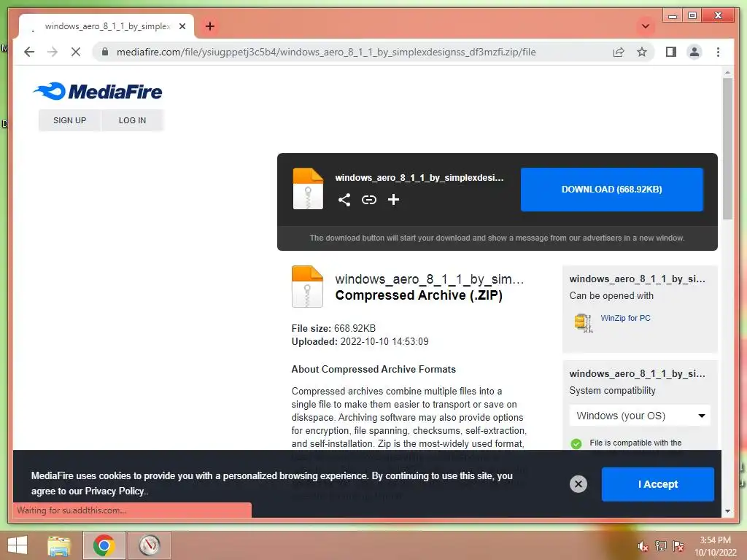Bookmark this page with the star icon
Screen dimensions: 747x560
tap(642, 52)
